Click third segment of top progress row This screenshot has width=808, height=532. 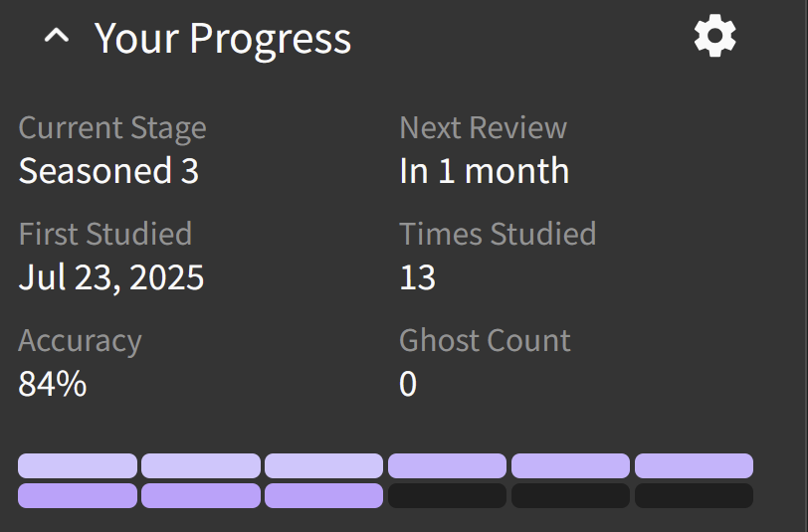point(323,465)
